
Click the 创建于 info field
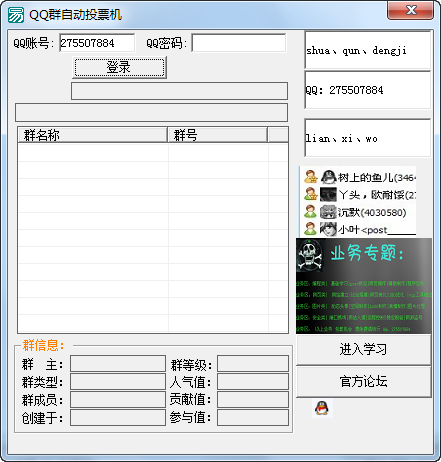118,417
